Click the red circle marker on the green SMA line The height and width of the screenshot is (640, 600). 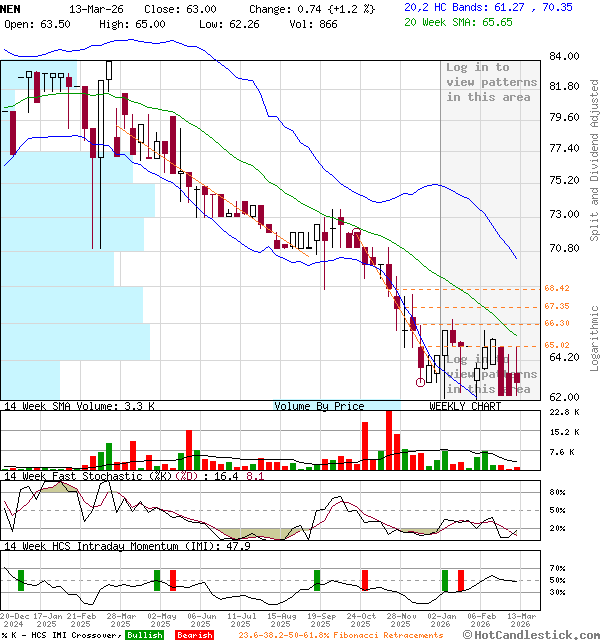coord(356,233)
